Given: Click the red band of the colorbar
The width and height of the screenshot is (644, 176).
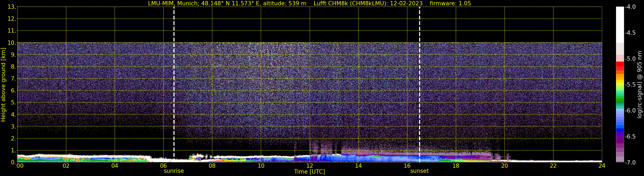Looking at the screenshot, I should tap(620, 64).
